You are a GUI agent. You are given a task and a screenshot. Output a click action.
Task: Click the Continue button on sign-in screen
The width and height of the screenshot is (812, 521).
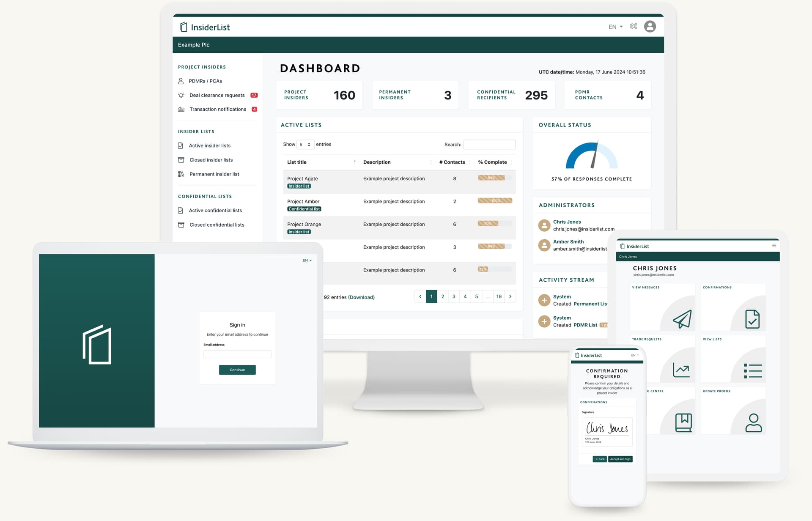pos(237,370)
